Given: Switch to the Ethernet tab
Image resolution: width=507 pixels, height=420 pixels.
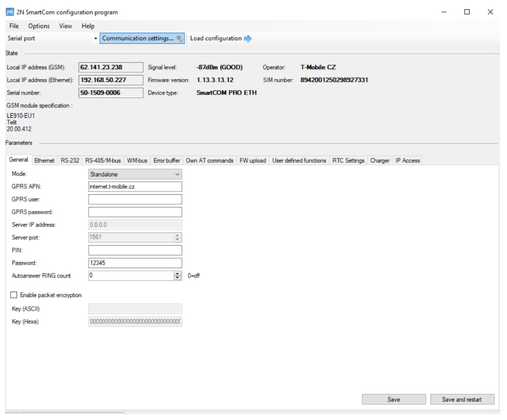Looking at the screenshot, I should coord(44,161).
